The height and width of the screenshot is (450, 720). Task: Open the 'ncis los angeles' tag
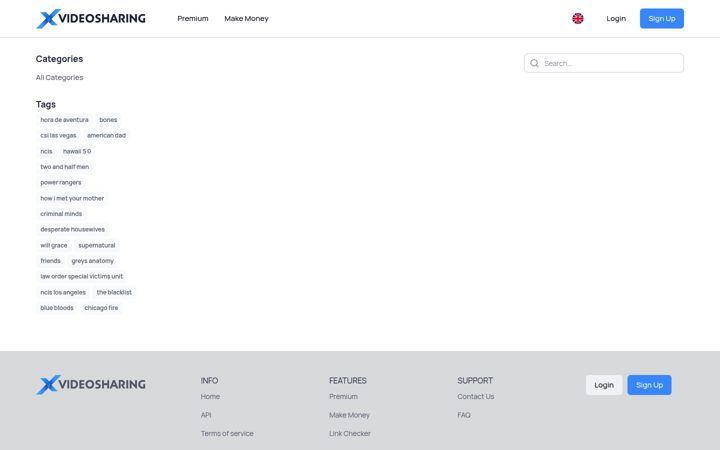(x=63, y=292)
